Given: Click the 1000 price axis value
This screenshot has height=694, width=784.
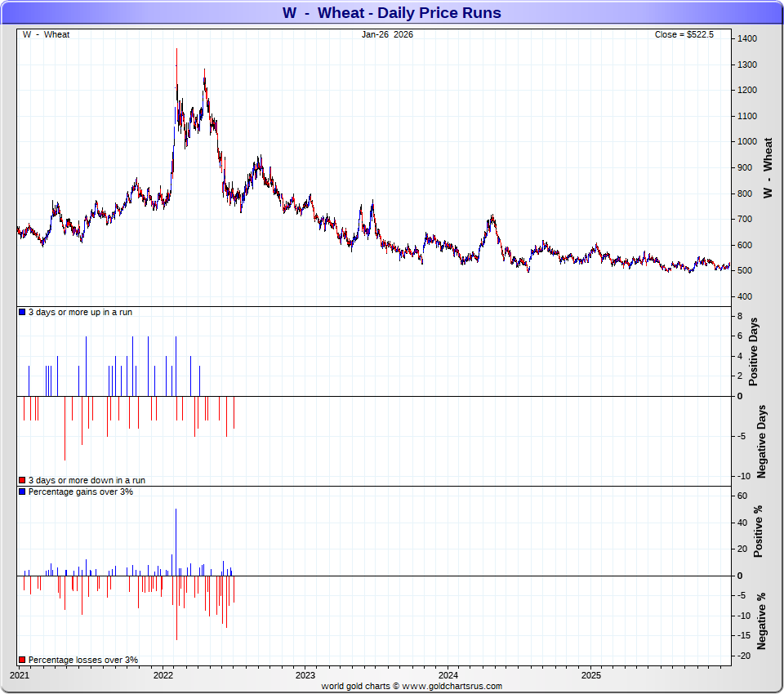Looking at the screenshot, I should pyautogui.click(x=747, y=141).
